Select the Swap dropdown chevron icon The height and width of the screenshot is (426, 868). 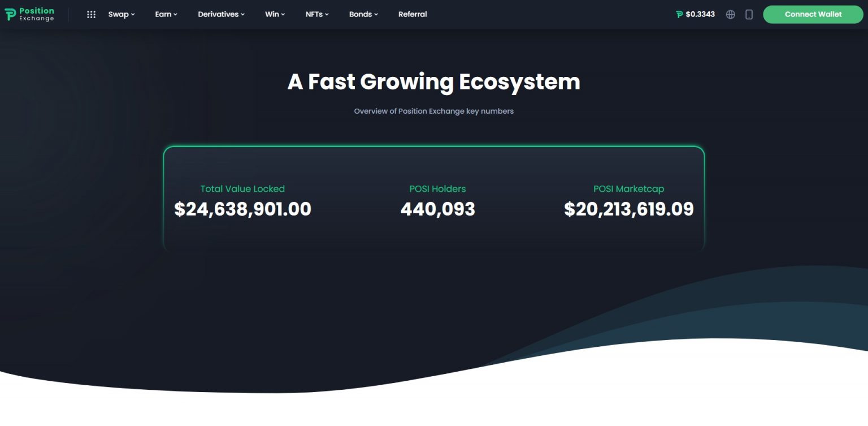coord(132,15)
